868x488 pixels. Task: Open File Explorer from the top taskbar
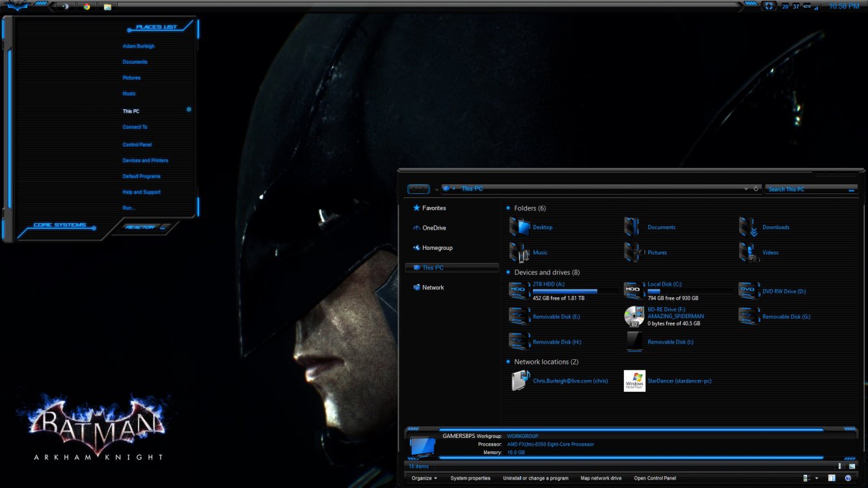tap(107, 7)
